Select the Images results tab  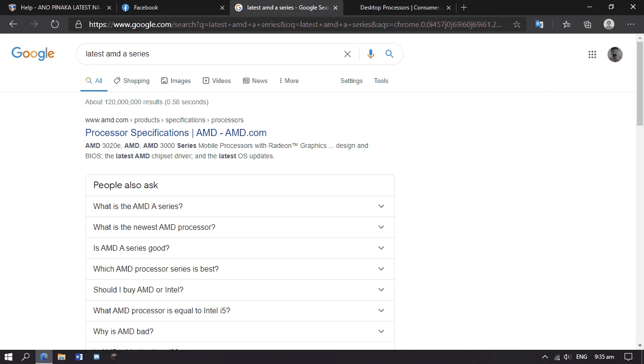pos(176,81)
